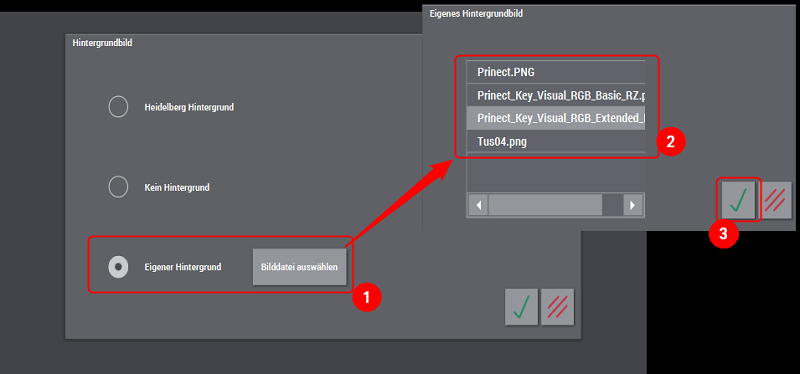The image size is (800, 374).
Task: Select the Eigener Hintergrund radio button
Action: click(x=118, y=267)
